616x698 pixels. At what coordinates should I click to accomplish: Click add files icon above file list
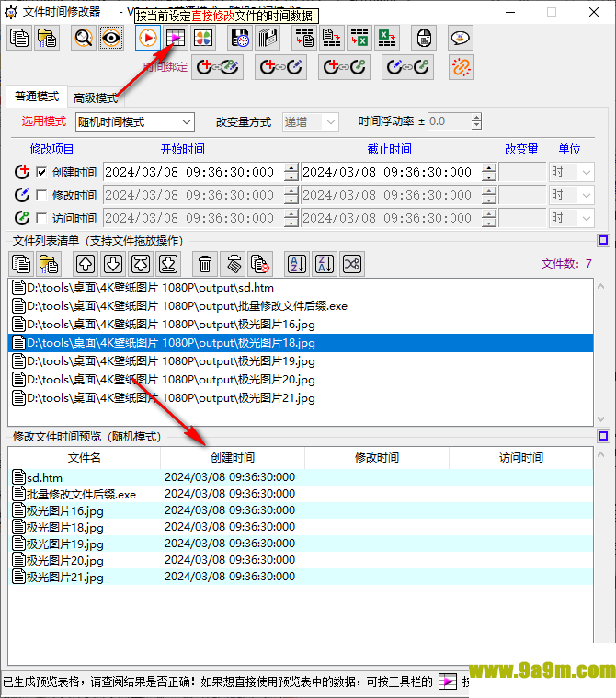click(21, 264)
